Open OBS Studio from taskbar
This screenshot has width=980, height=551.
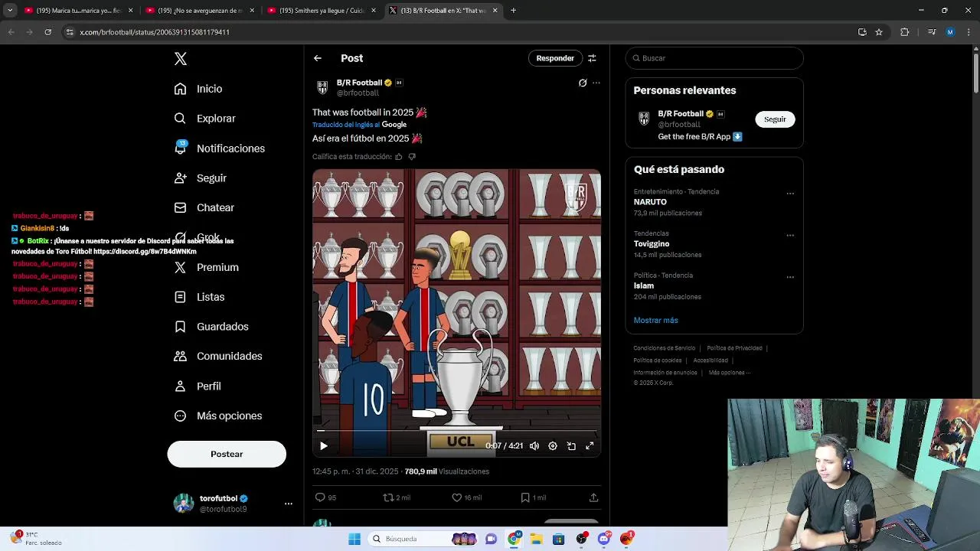(582, 539)
